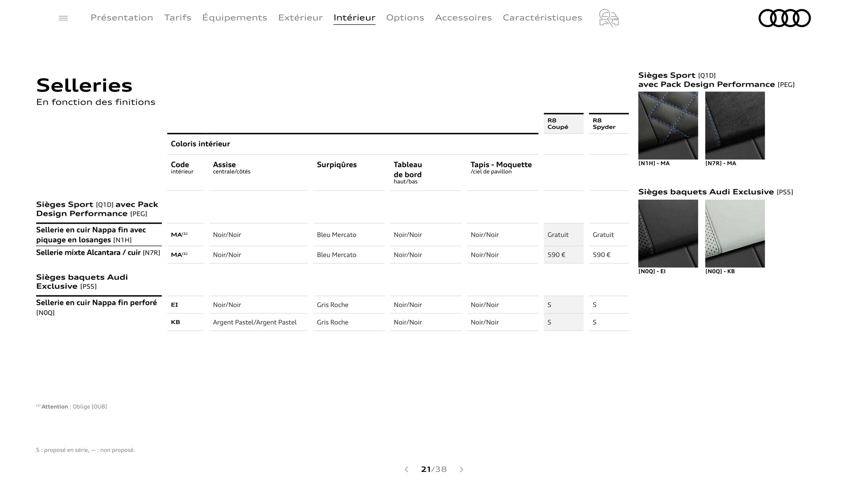Viewport: 868px width, 488px height.
Task: Click the S : proposé en série legend
Action: click(85, 450)
